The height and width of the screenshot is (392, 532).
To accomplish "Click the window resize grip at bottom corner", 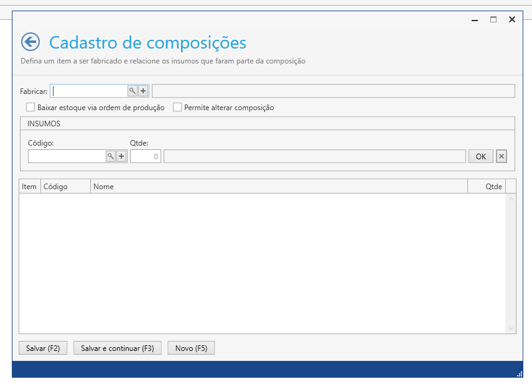I will click(519, 374).
